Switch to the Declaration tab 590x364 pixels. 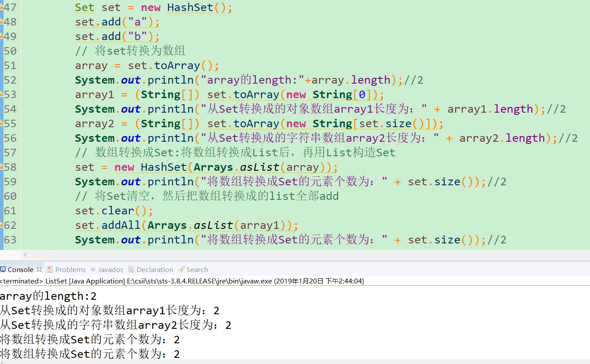click(x=151, y=269)
